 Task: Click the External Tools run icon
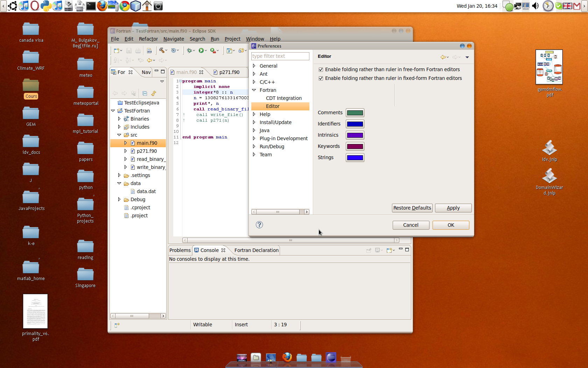[x=213, y=50]
